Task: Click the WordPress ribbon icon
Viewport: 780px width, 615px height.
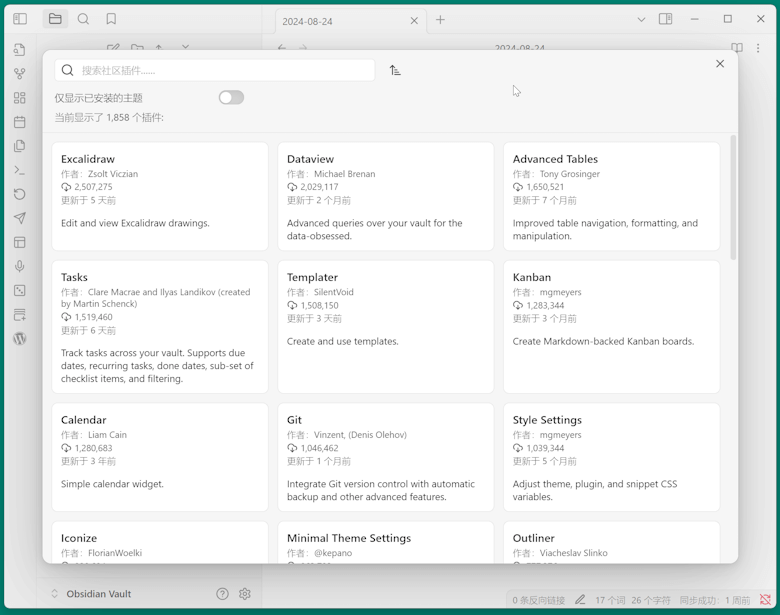Action: tap(19, 339)
